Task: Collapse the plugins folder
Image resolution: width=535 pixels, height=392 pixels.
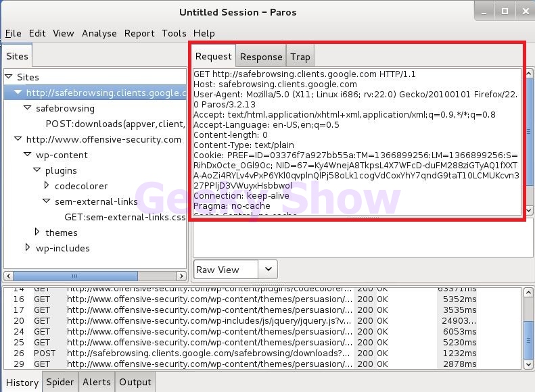Action: [x=37, y=170]
